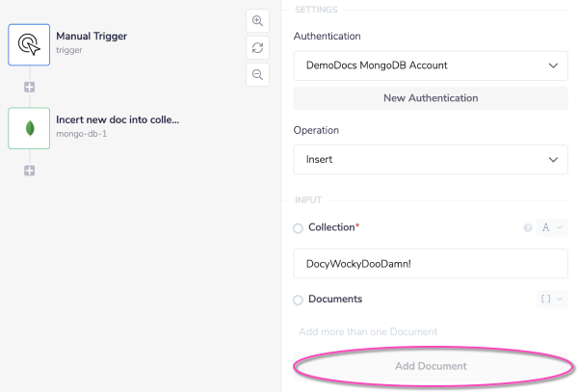Toggle the Documents radio button
578x392 pixels.
point(299,300)
